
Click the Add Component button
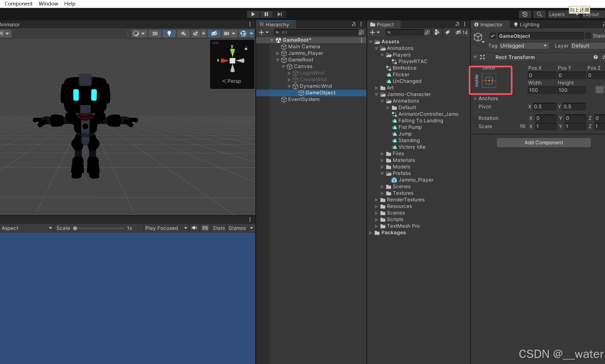pyautogui.click(x=544, y=143)
